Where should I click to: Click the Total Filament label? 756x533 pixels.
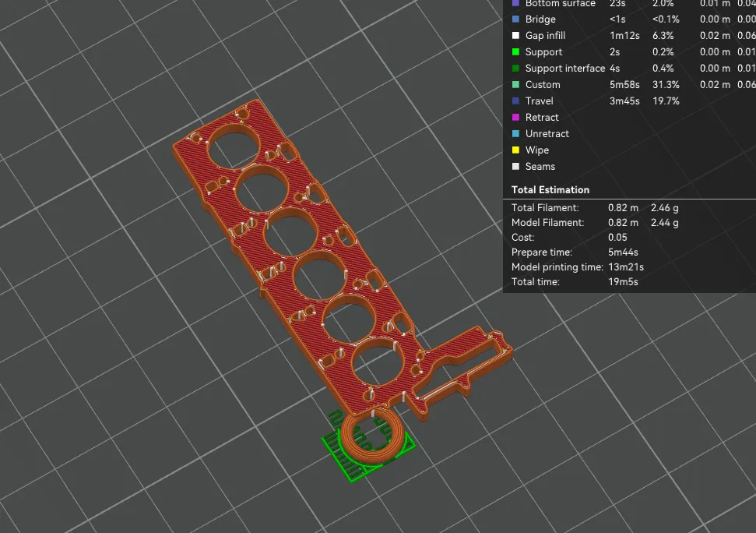pyautogui.click(x=545, y=208)
